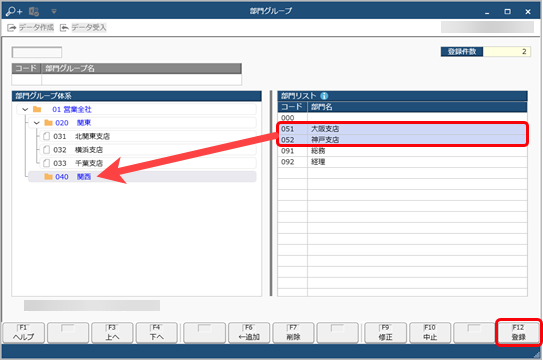The height and width of the screenshot is (360, 543).
Task: Click the 部門名 column header
Action: [417, 107]
